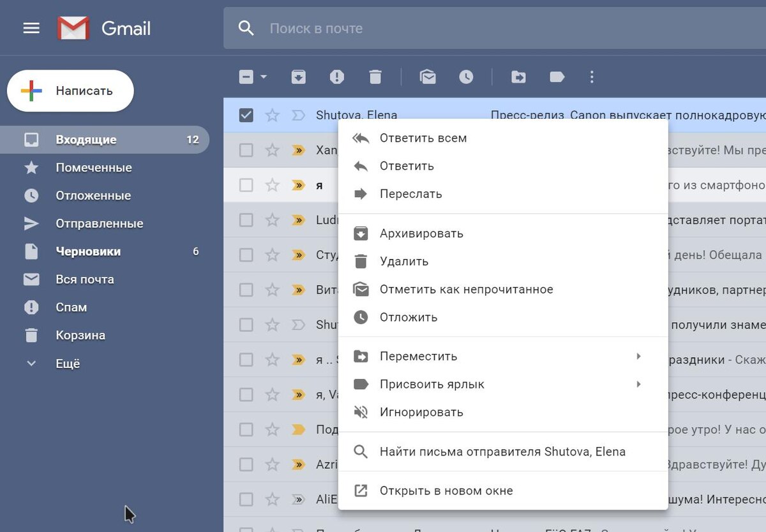Select the checkbox of the AliE message
The image size is (766, 532).
point(246,499)
